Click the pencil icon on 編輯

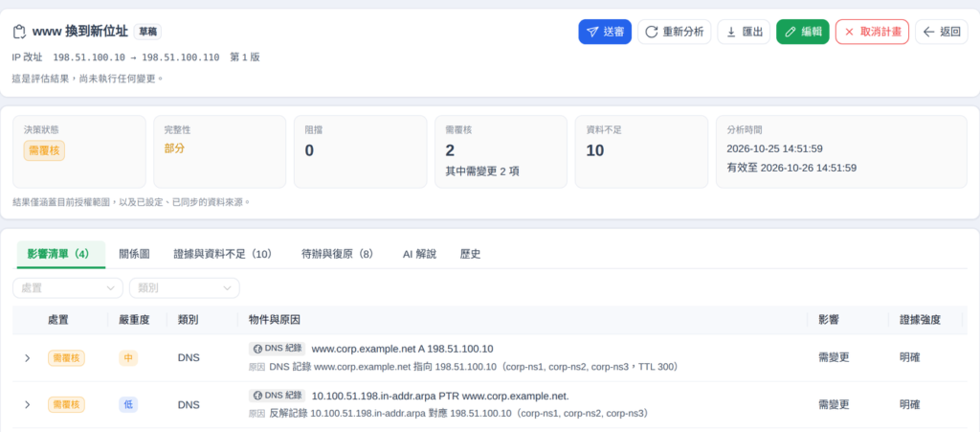point(791,32)
